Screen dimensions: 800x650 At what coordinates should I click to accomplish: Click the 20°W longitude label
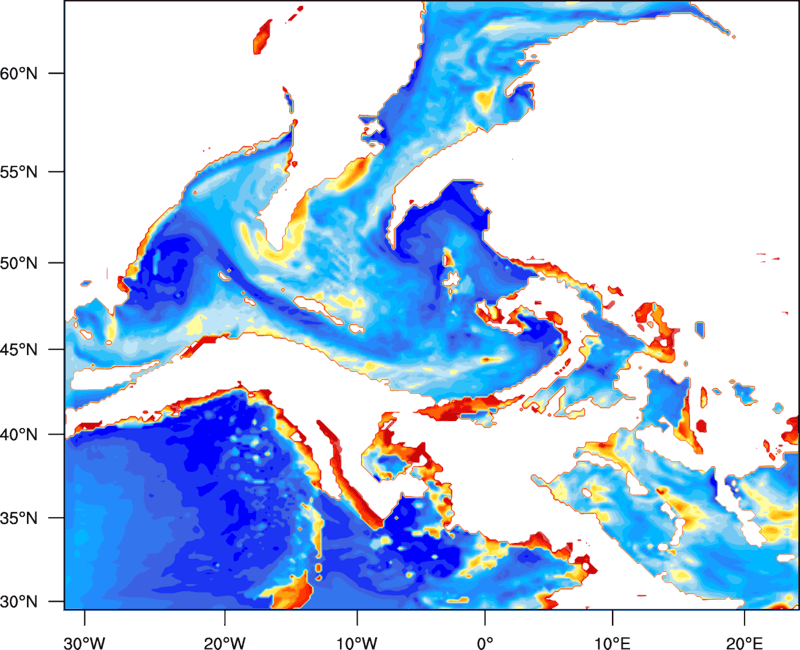coord(224,643)
